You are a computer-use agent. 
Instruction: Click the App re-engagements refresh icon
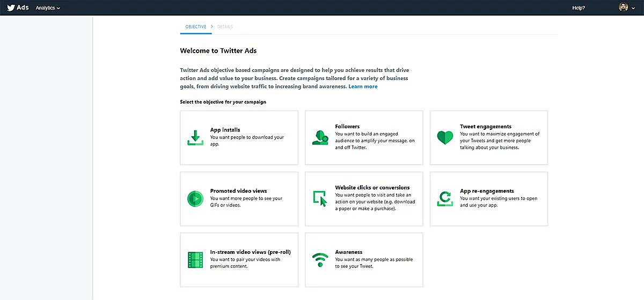coord(445,199)
